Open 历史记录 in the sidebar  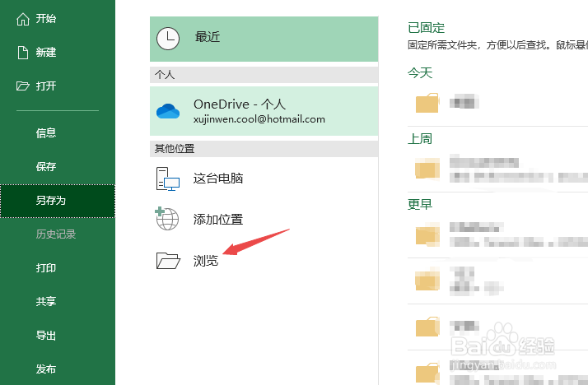(x=58, y=234)
